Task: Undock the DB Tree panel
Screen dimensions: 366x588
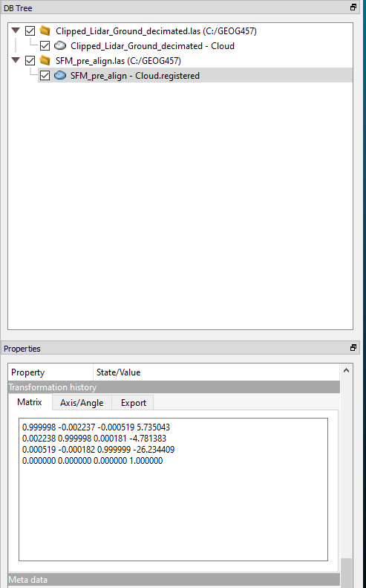Action: click(353, 7)
